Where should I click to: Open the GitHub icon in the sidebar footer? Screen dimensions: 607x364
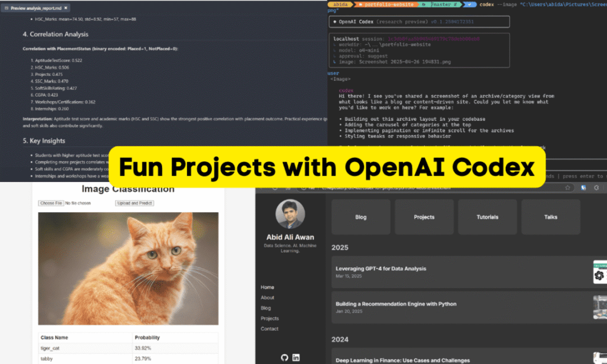coord(285,357)
